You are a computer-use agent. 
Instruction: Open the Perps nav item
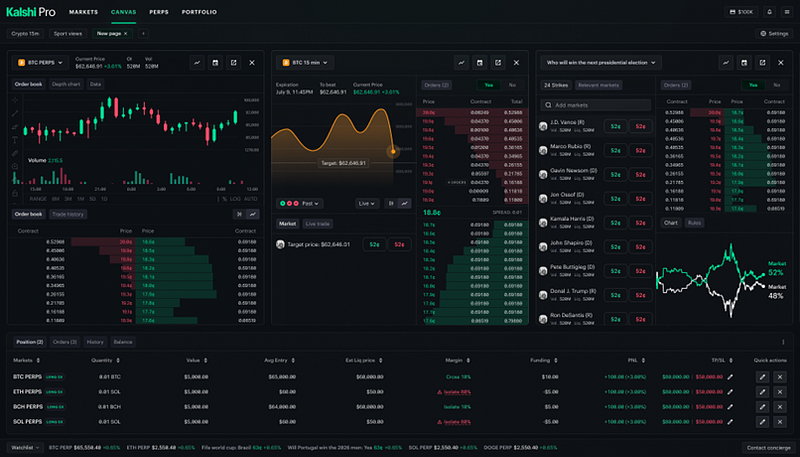tap(159, 12)
